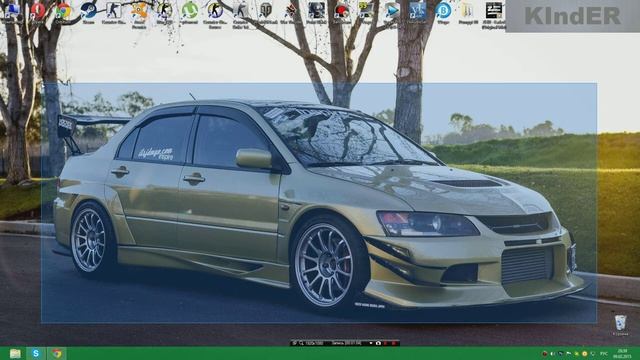
Task: Open Skype from the taskbar
Action: tap(36, 353)
